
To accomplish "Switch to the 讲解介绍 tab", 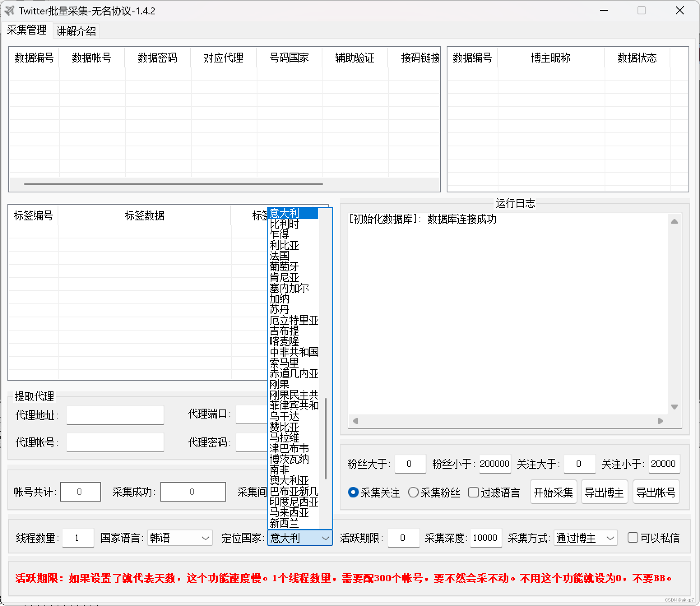I will 76,30.
